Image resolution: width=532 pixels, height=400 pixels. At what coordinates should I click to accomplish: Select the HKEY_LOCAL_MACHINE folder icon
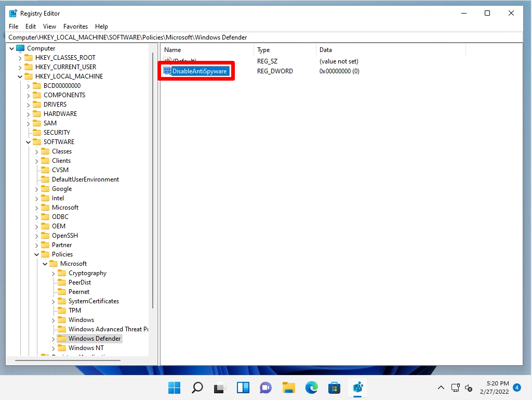click(29, 76)
